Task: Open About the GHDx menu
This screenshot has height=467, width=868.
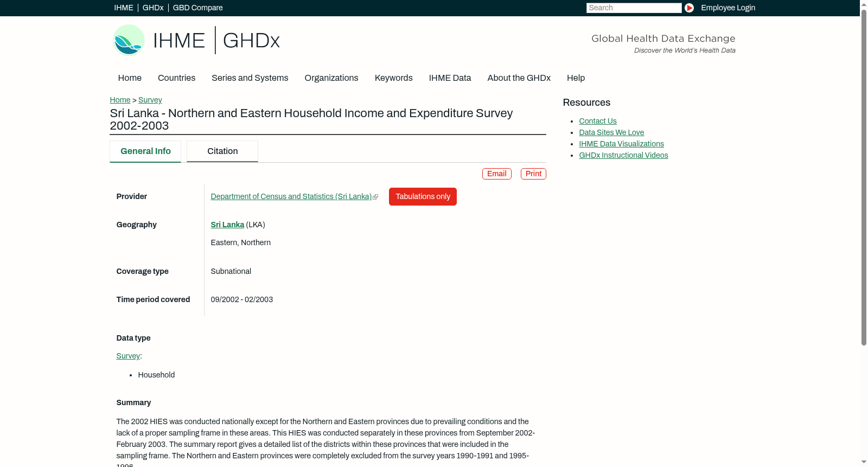Action: coord(519,78)
